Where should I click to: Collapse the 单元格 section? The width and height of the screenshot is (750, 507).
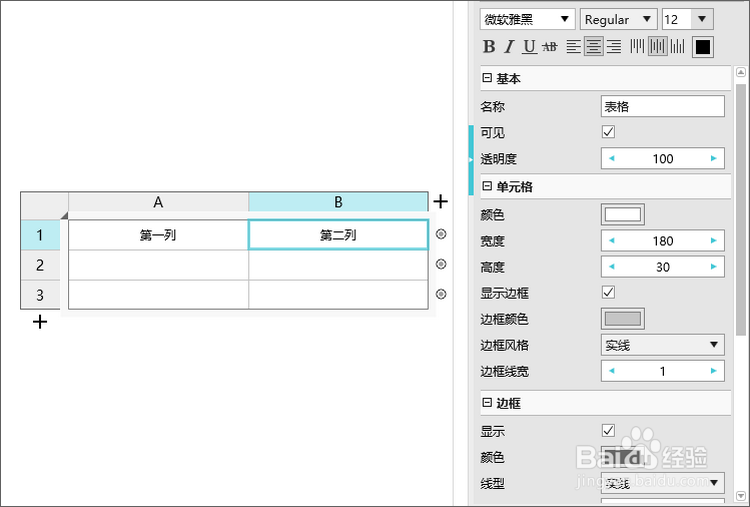487,186
